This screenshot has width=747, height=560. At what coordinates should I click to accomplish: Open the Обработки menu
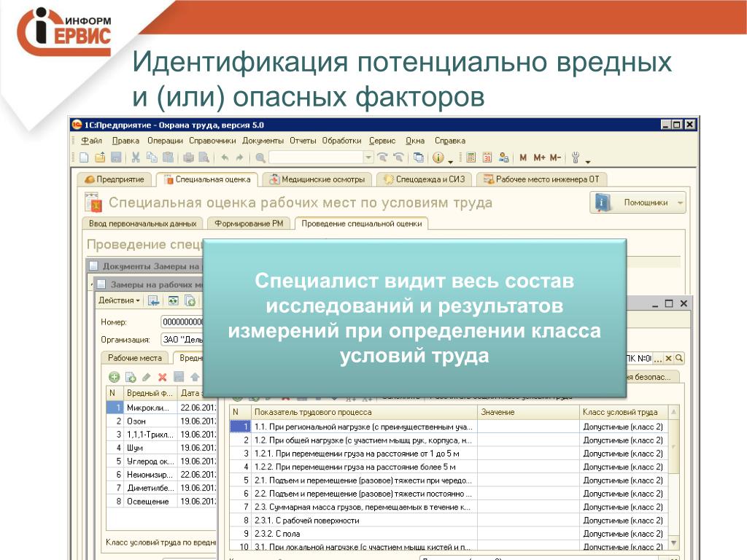point(341,141)
